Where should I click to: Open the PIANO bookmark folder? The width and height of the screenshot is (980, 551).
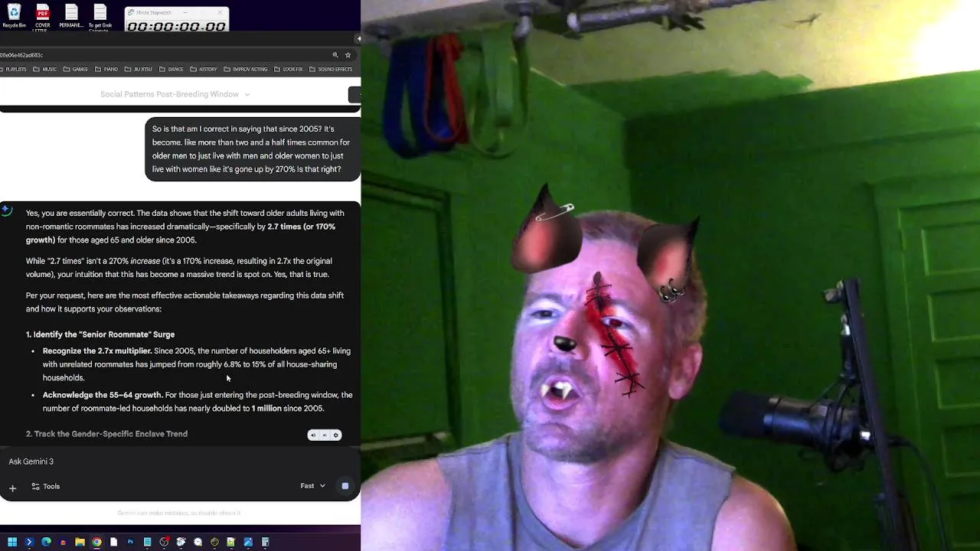click(x=106, y=70)
